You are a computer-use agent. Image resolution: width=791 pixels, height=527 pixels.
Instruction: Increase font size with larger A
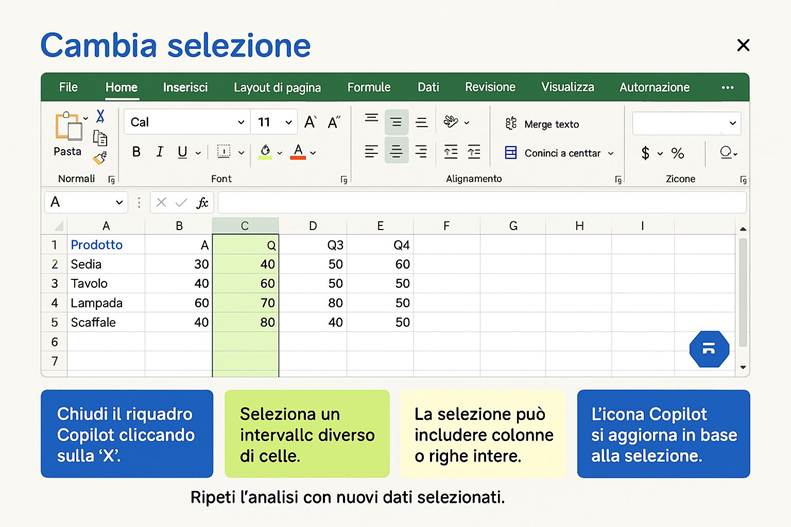pyautogui.click(x=310, y=122)
